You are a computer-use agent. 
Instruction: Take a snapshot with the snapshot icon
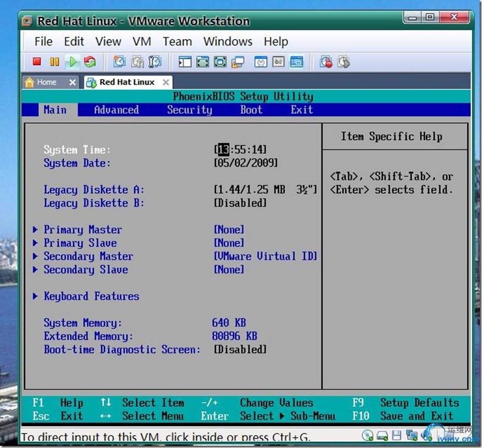click(119, 61)
